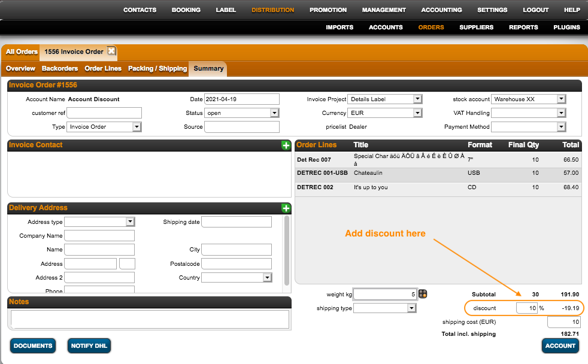Open the Management menu

[x=384, y=10]
